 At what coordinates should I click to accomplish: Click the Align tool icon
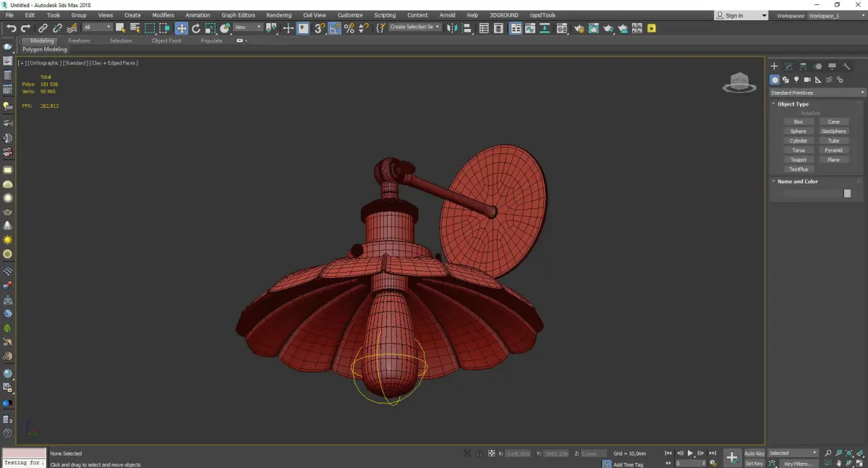pyautogui.click(x=467, y=28)
